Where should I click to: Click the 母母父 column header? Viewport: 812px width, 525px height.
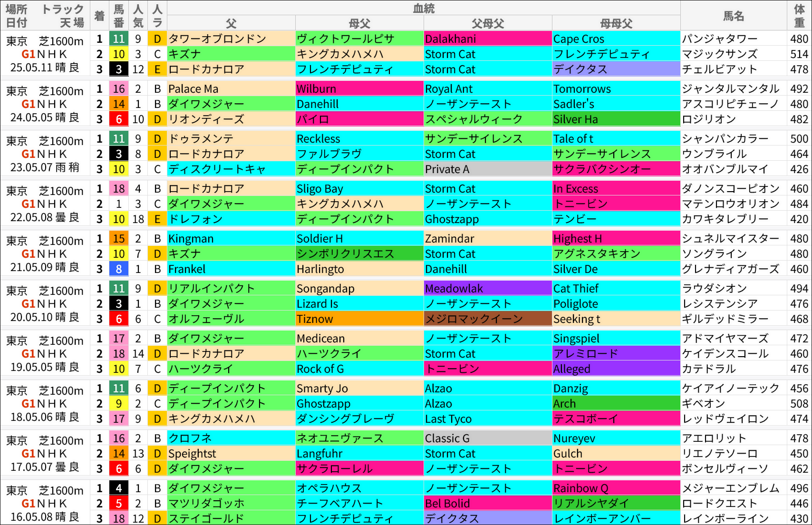(616, 23)
